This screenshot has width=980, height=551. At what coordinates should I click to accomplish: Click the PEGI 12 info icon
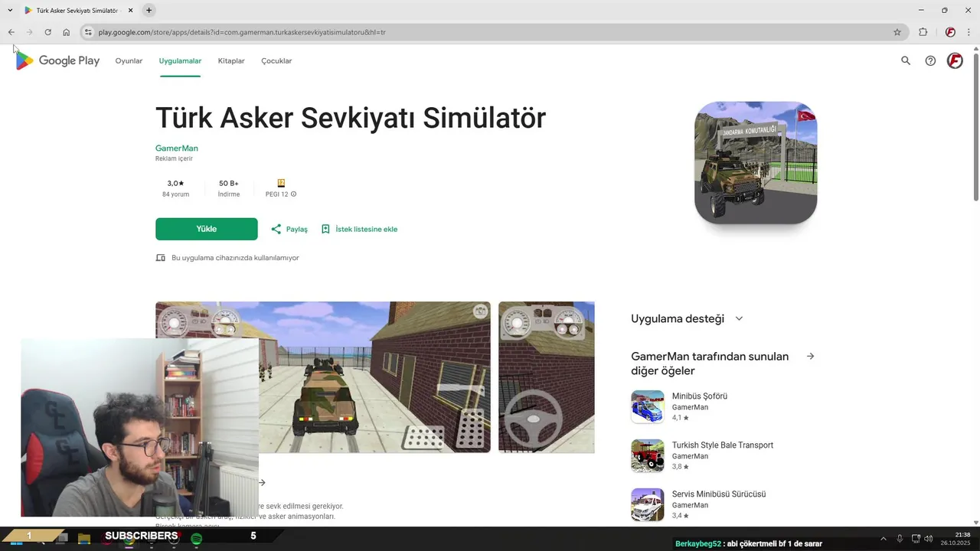click(x=293, y=194)
